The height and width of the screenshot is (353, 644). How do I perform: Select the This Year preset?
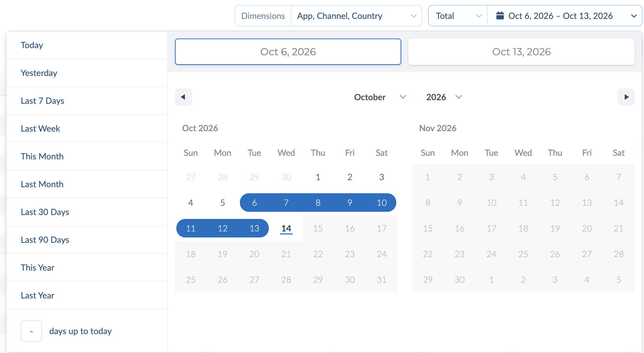[87, 267]
